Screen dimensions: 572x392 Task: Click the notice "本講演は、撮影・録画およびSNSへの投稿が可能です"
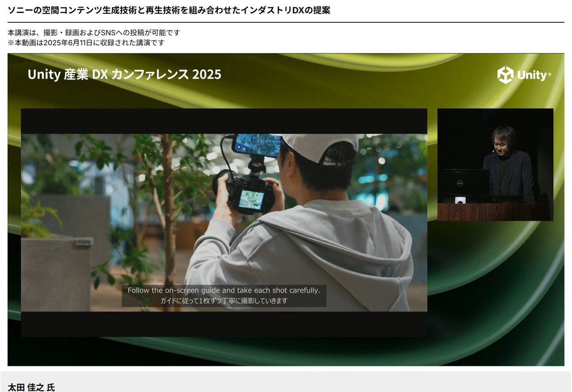[94, 33]
